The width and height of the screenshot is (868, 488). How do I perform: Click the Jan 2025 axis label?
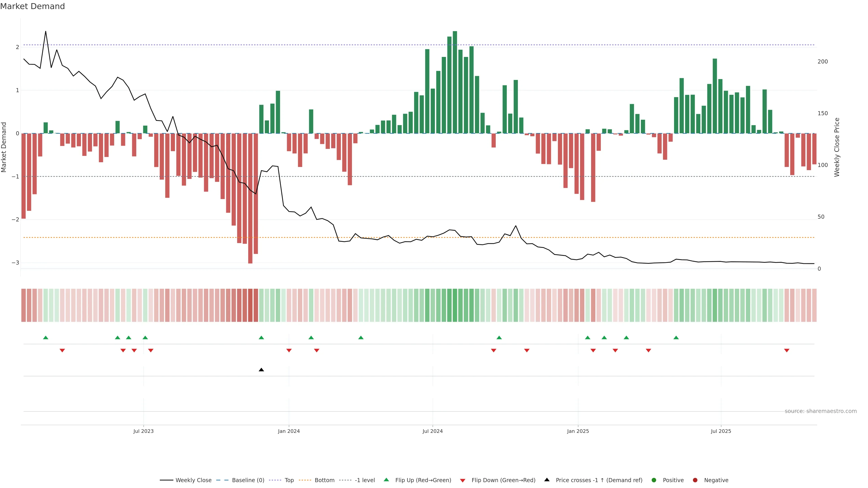coord(578,431)
